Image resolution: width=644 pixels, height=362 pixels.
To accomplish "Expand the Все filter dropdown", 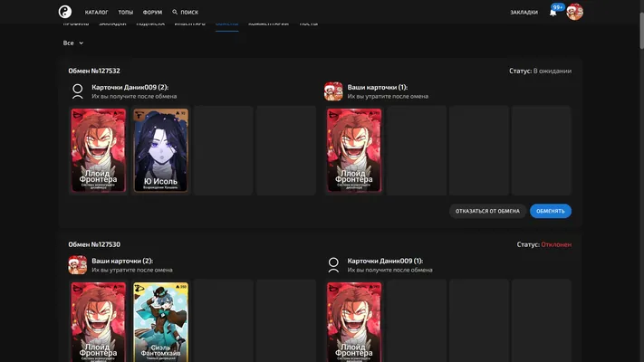I will click(x=73, y=43).
